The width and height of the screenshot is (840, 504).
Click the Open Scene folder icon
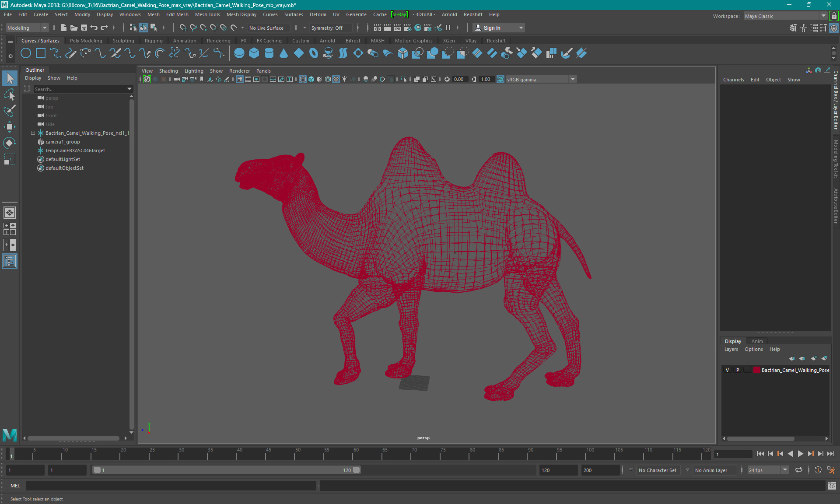tap(74, 28)
